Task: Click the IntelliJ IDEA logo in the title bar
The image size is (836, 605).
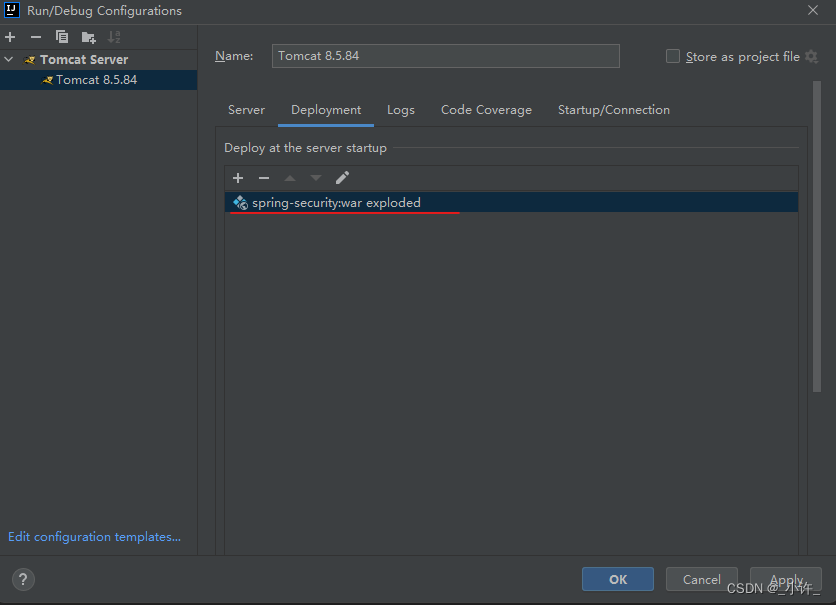Action: [x=12, y=10]
